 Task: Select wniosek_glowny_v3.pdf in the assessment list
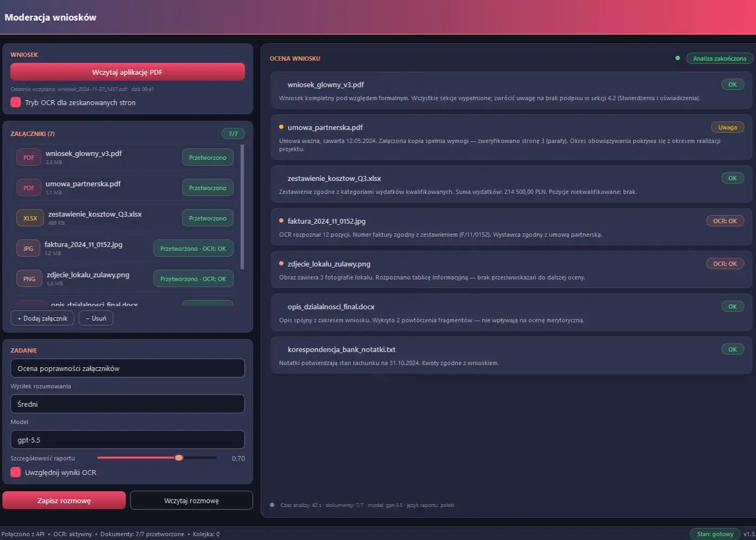pos(511,90)
